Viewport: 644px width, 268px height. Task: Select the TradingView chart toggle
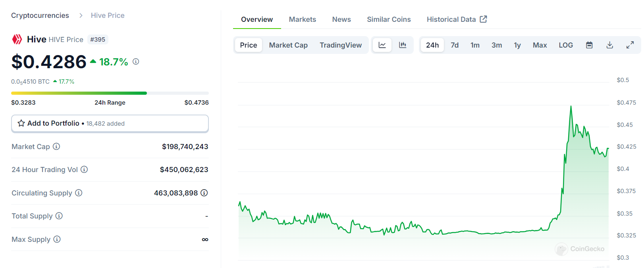(x=341, y=45)
